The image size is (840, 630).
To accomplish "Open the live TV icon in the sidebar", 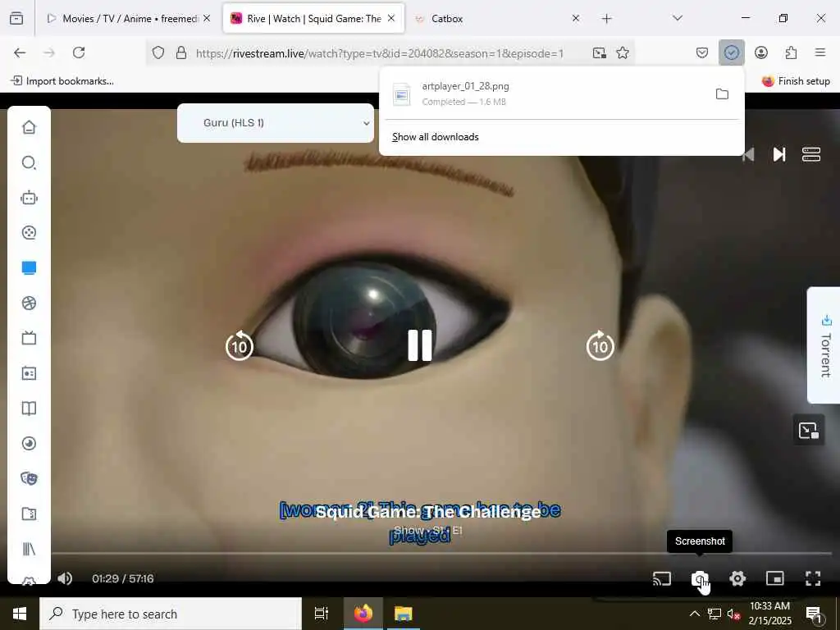I will point(29,338).
